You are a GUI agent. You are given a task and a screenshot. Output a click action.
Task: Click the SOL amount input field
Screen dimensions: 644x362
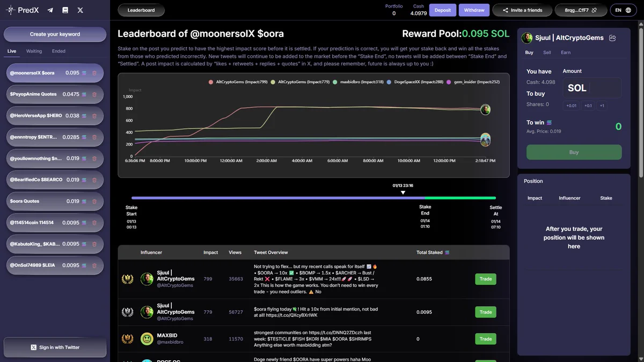click(592, 88)
